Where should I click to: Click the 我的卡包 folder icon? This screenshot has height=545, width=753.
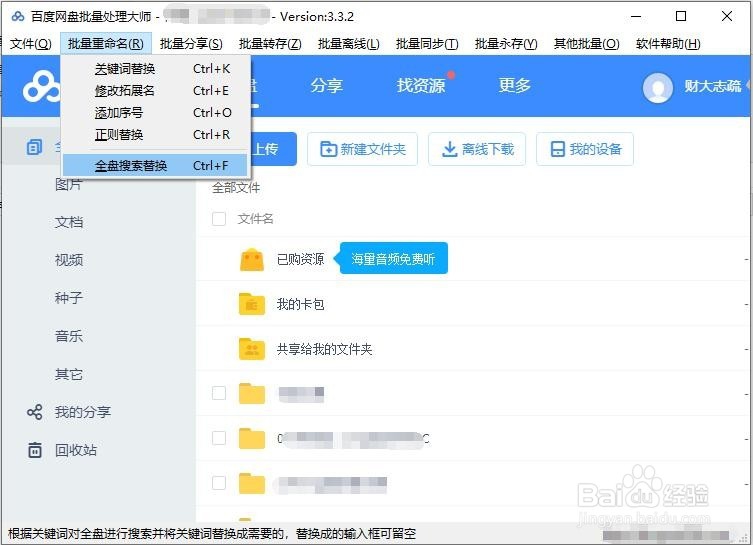252,304
